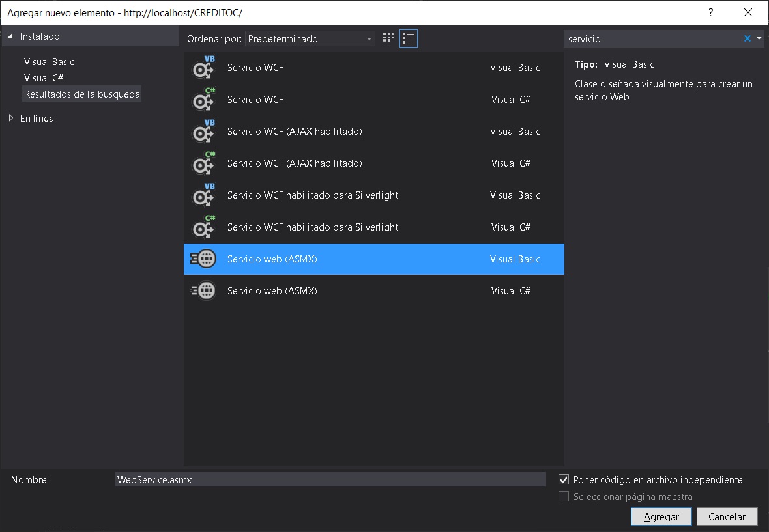Clear the search text with the X icon

click(747, 38)
